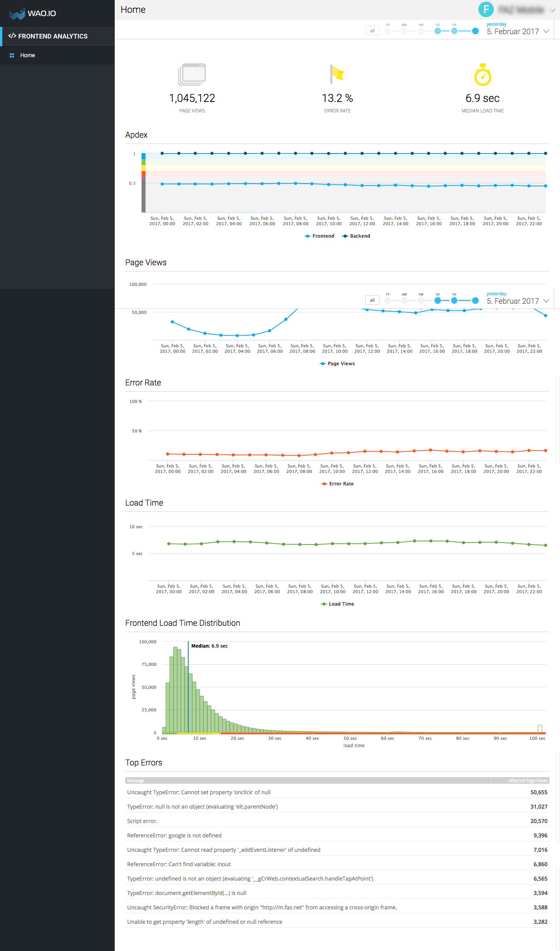Click the 50,655 affected page views count
Image resolution: width=560 pixels, height=951 pixels.
(539, 792)
